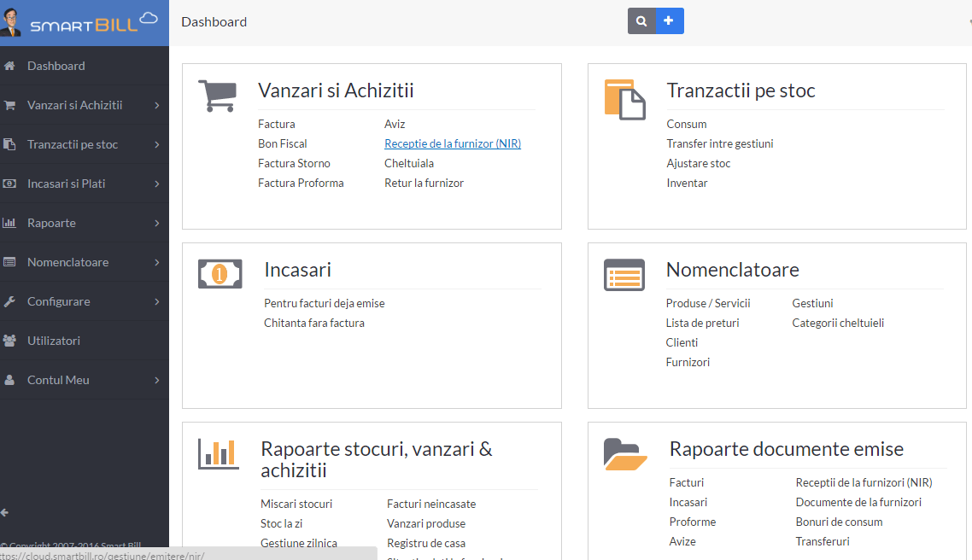Click Factura Storno link

295,164
